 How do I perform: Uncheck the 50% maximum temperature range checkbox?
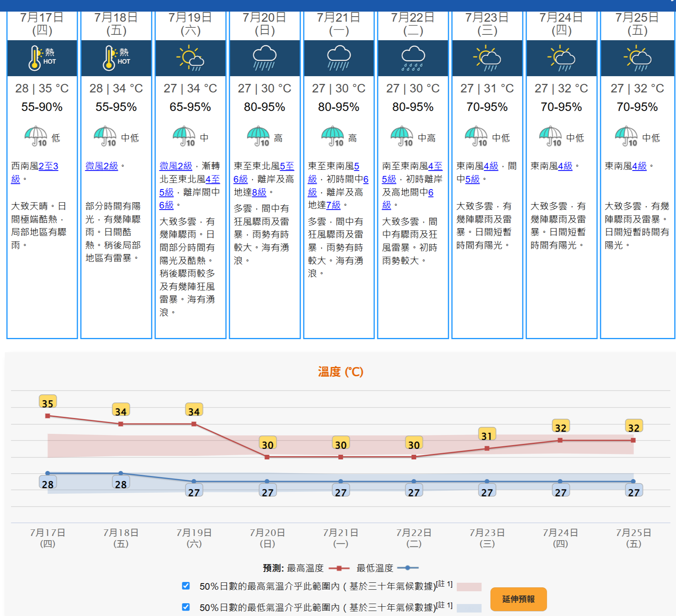[186, 585]
